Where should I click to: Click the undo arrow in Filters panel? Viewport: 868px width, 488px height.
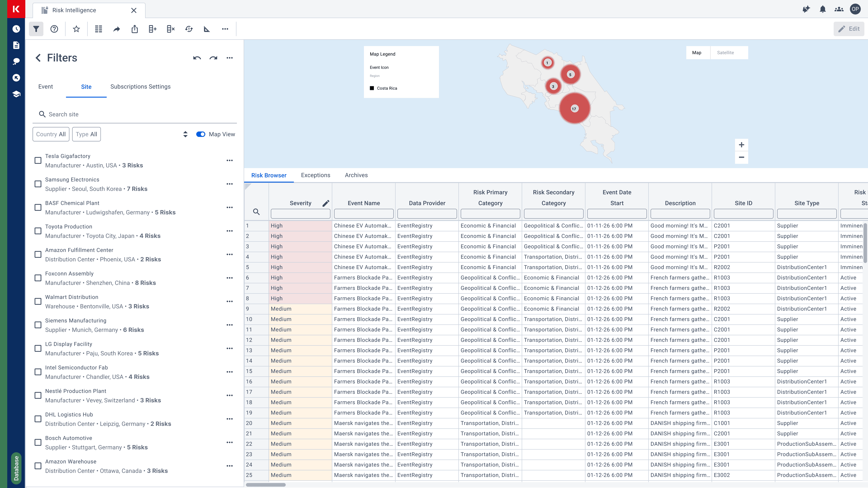point(197,58)
